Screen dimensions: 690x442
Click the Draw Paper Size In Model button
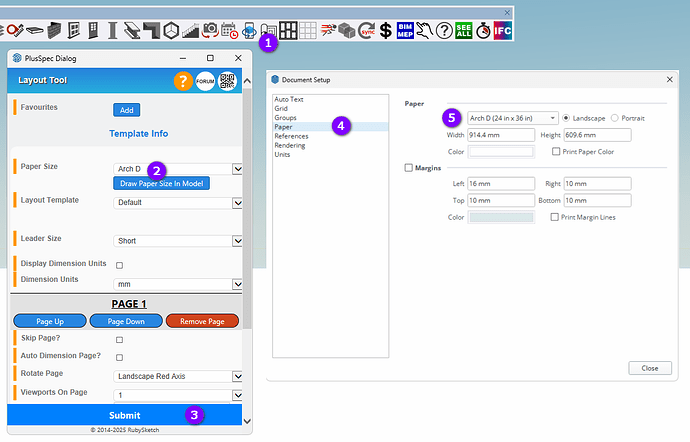160,184
